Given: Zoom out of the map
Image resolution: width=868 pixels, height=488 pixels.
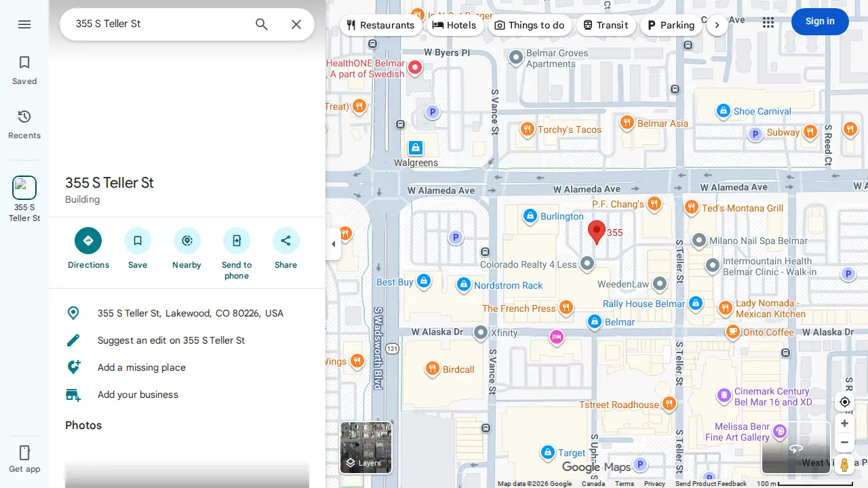Looking at the screenshot, I should [844, 443].
